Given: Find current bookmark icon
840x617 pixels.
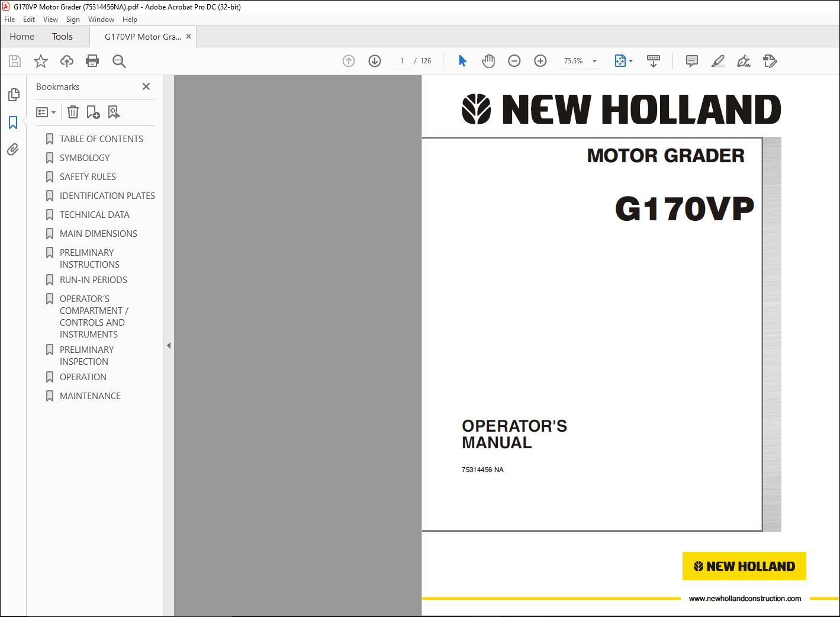Looking at the screenshot, I should point(114,112).
